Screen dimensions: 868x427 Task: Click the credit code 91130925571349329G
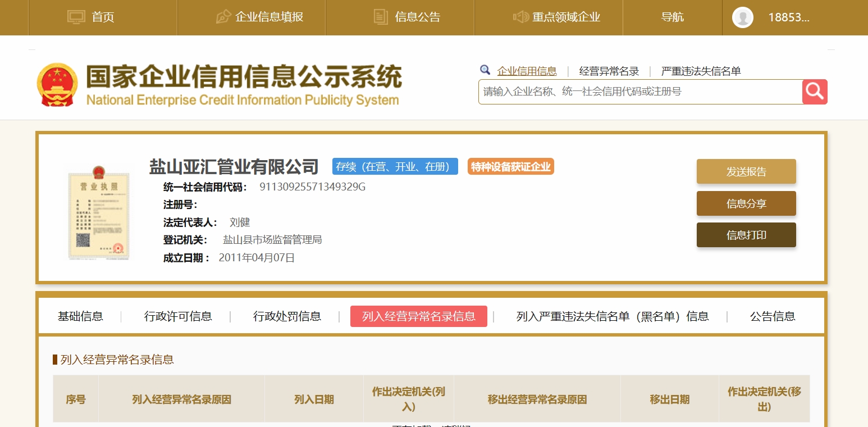[x=312, y=187]
